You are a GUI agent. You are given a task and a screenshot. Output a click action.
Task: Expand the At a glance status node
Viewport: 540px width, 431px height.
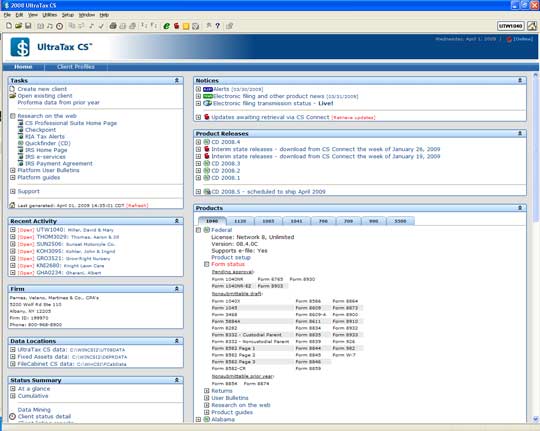coord(13,389)
